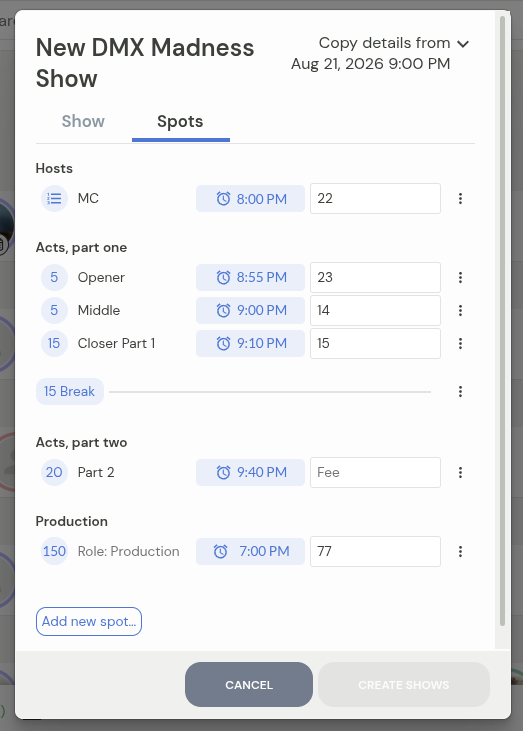Open the Closer Part 1 more options menu
This screenshot has width=523, height=731.
click(x=460, y=344)
